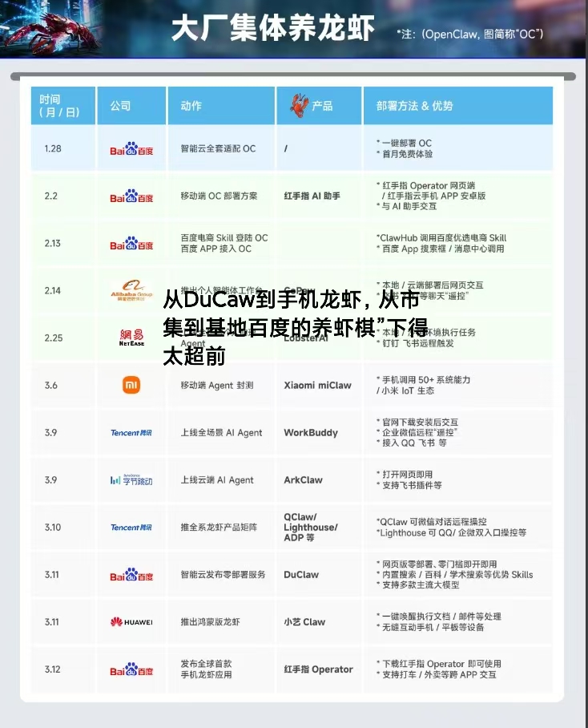
Task: Click the 支持飞书插件等 bullet
Action: pos(409,485)
